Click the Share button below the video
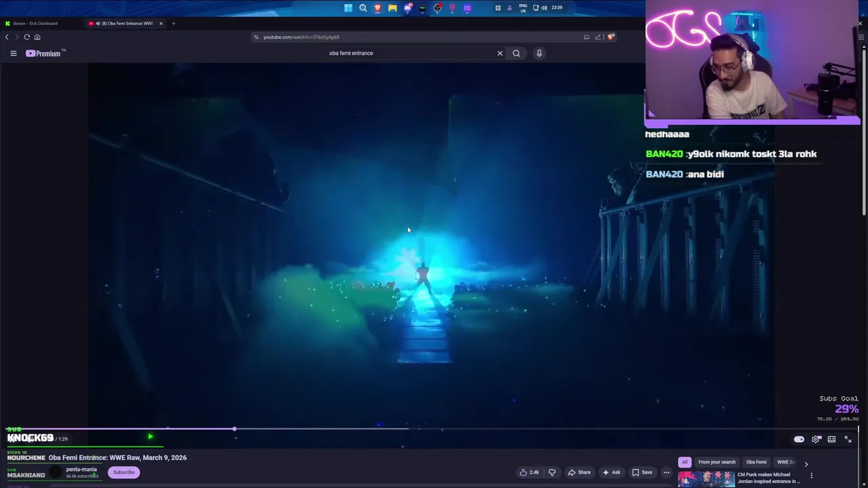Image resolution: width=868 pixels, height=488 pixels. click(x=579, y=472)
